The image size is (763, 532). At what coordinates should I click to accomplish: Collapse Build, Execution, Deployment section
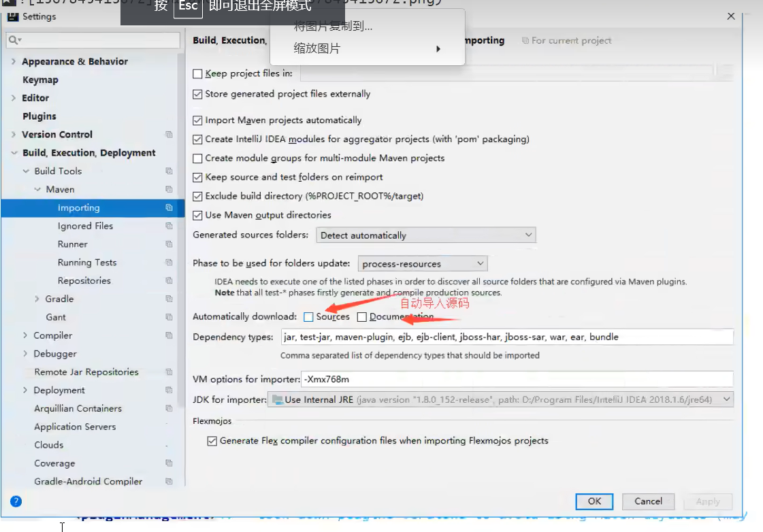click(x=14, y=152)
